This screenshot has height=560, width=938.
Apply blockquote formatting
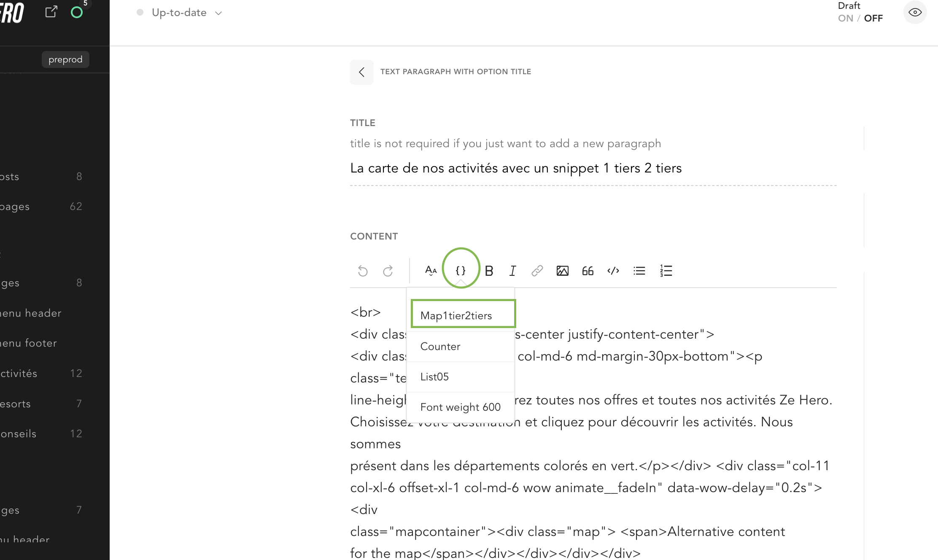588,271
